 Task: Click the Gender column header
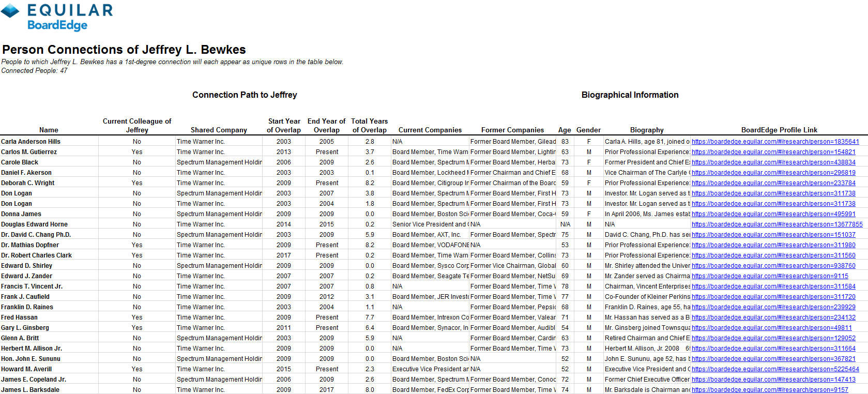pyautogui.click(x=588, y=130)
